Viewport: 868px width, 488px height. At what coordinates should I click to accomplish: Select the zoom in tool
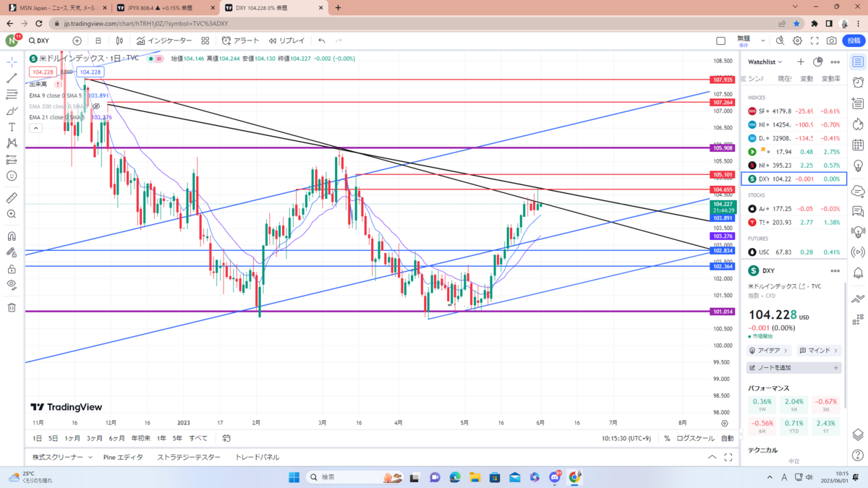12,214
